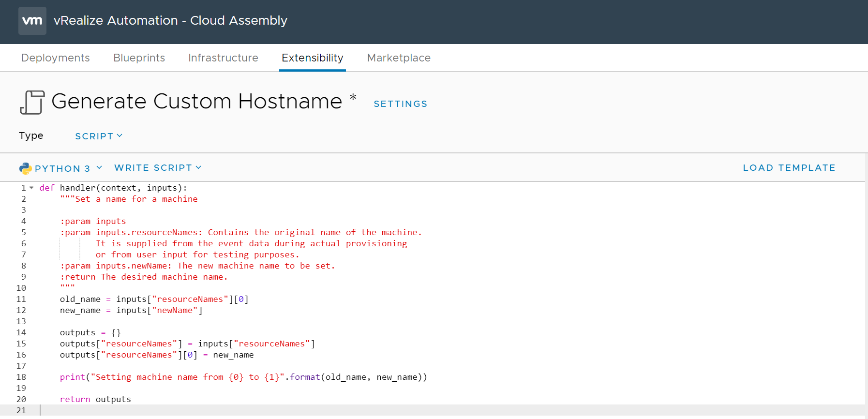Open the Type SCRIPT dropdown
The height and width of the screenshot is (419, 868).
(x=99, y=136)
